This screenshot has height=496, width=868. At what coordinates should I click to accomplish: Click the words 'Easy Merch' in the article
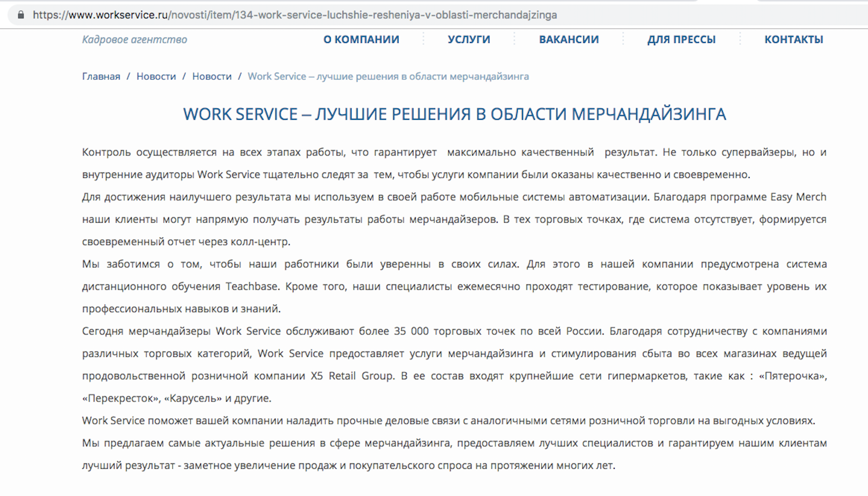point(798,197)
